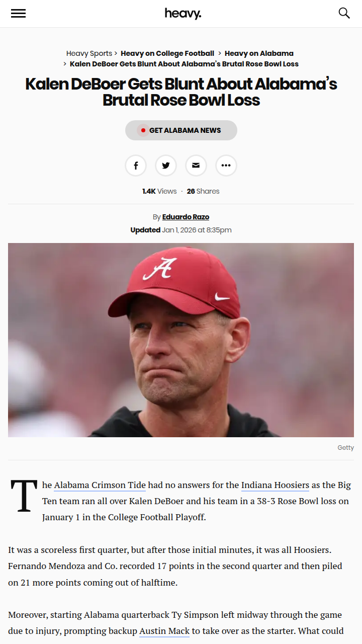The height and width of the screenshot is (644, 362).
Task: Share article on Twitter
Action: click(x=166, y=166)
